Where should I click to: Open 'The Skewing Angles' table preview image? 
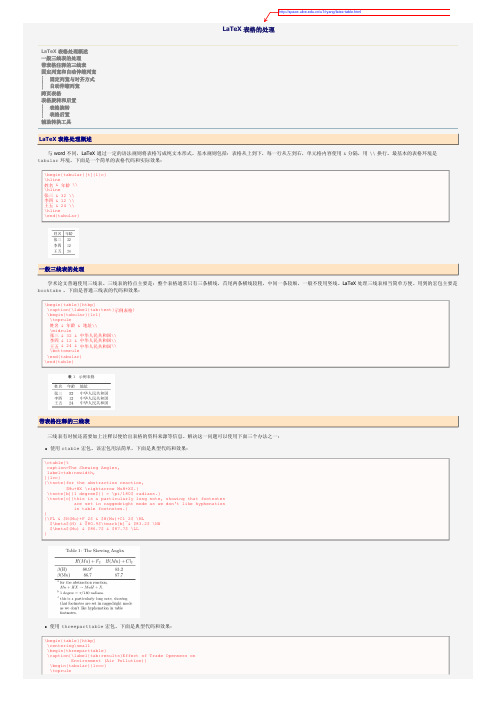94,582
